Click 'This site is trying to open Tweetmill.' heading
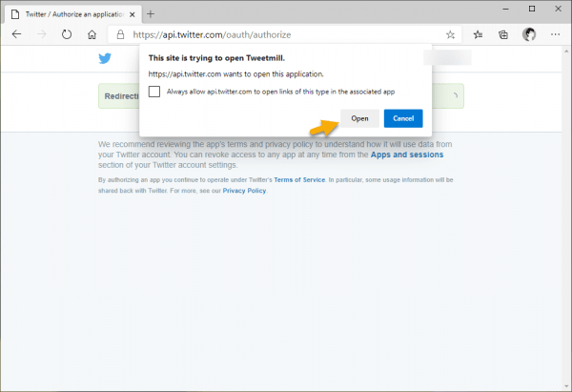Screen dimensions: 572x392 click(x=216, y=58)
